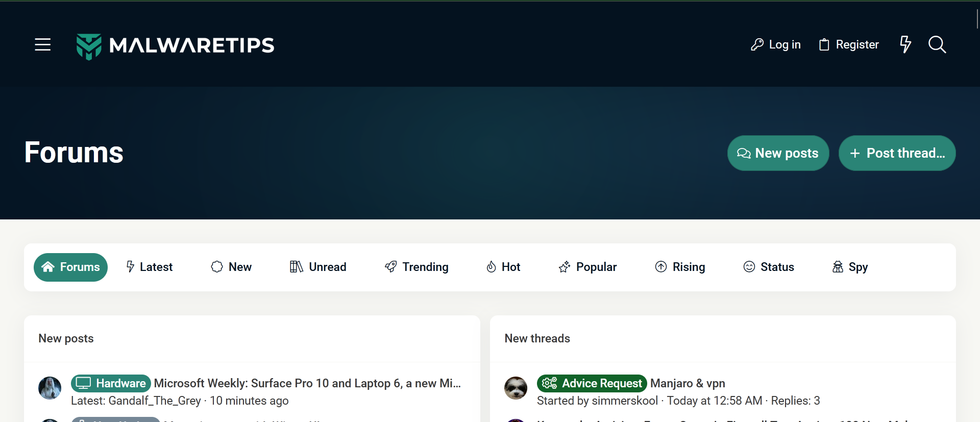Click the Forums page title
The height and width of the screenshot is (422, 980).
point(74,153)
